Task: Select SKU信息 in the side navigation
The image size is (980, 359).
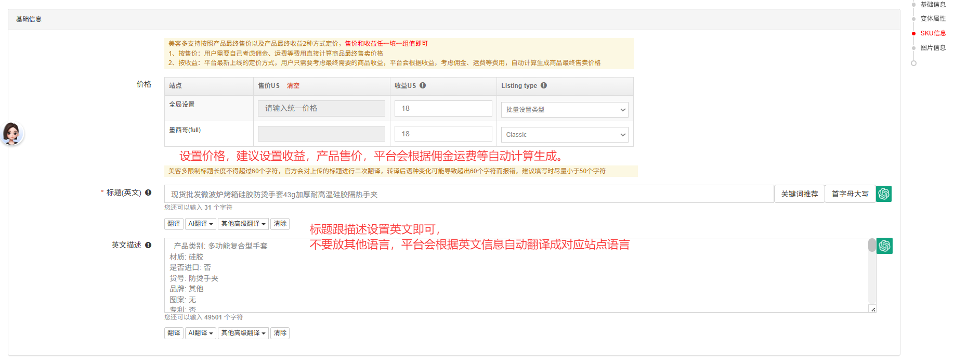Action: tap(933, 33)
